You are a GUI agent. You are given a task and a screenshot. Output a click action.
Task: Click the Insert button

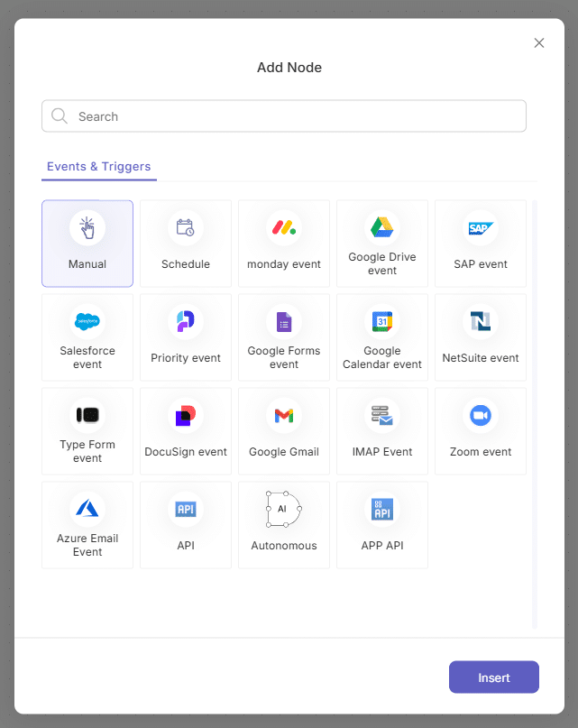pos(494,677)
